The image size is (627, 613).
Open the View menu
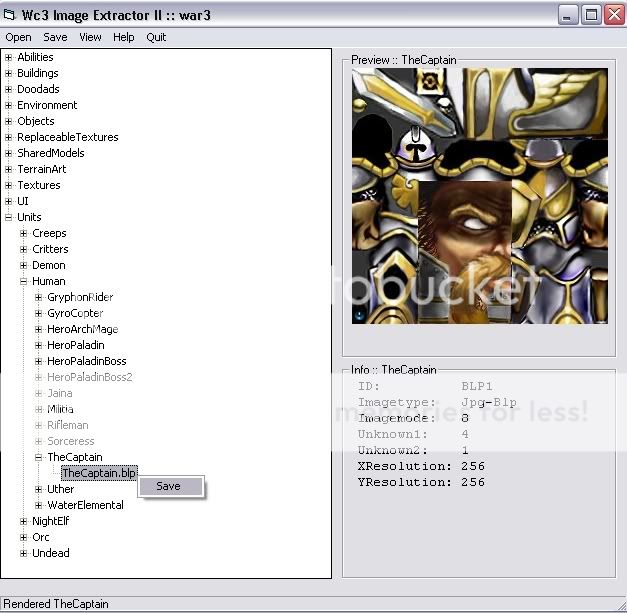point(90,37)
